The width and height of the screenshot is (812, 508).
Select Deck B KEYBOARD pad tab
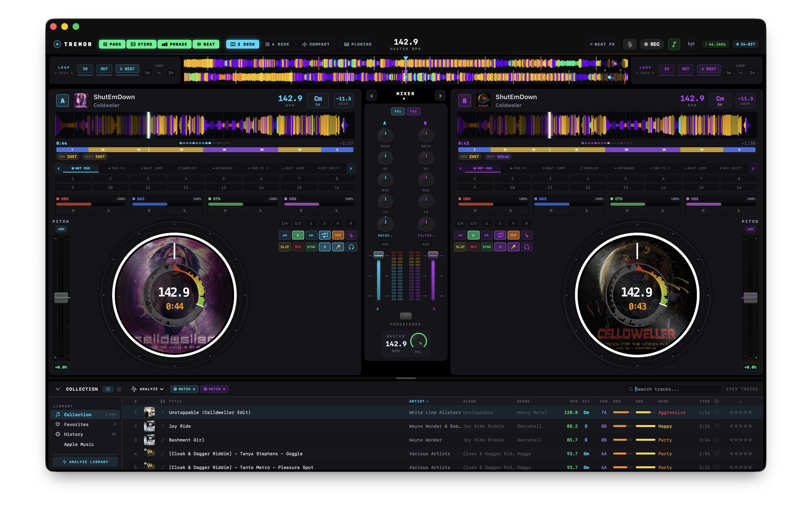click(x=624, y=168)
